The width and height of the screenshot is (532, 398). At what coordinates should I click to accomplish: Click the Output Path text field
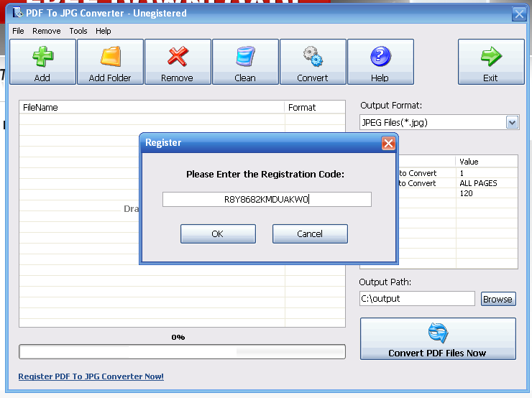[x=417, y=298]
